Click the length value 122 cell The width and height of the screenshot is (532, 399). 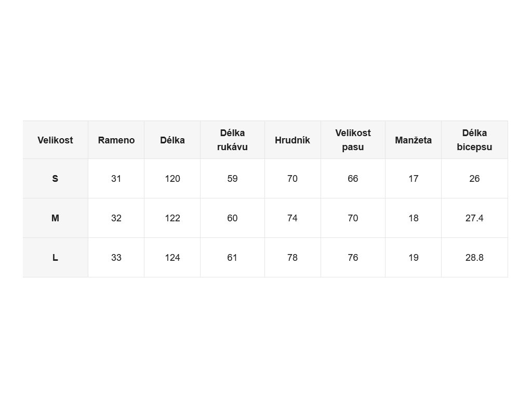pyautogui.click(x=172, y=218)
